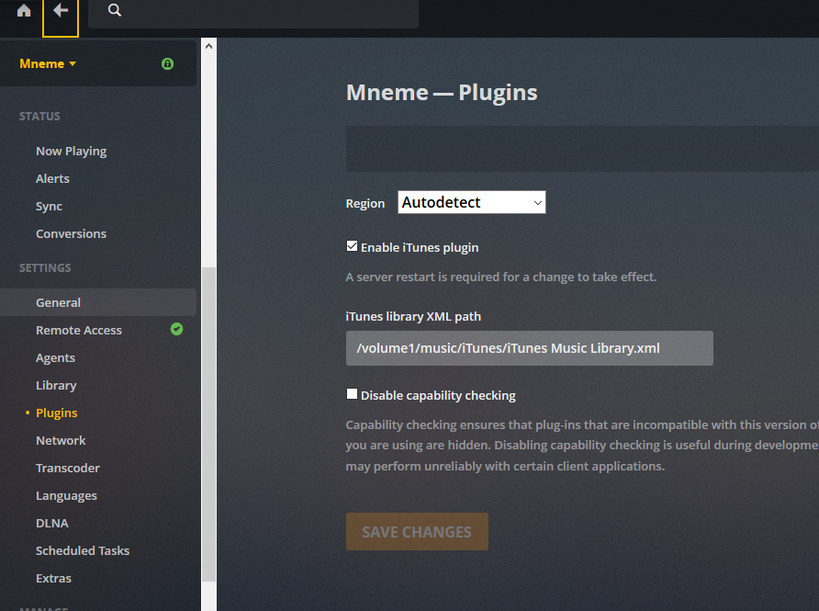Viewport: 819px width, 611px height.
Task: Open Agents settings
Action: point(55,358)
